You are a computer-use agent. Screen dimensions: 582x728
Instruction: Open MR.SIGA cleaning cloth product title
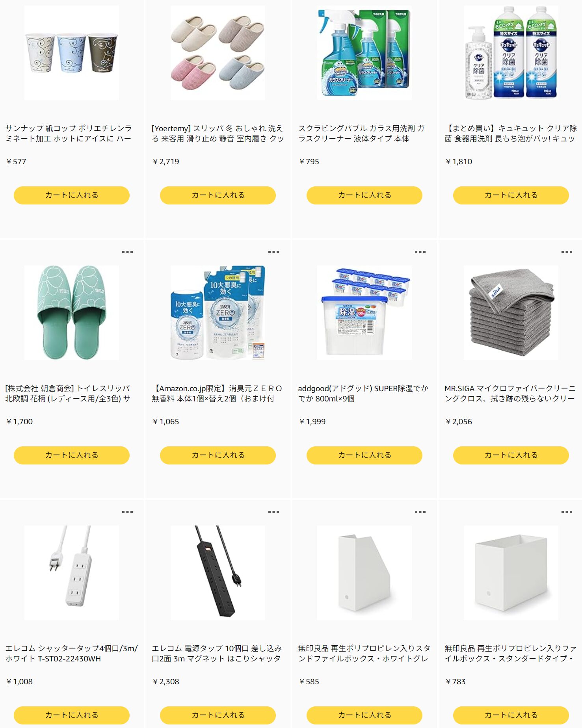pos(510,394)
